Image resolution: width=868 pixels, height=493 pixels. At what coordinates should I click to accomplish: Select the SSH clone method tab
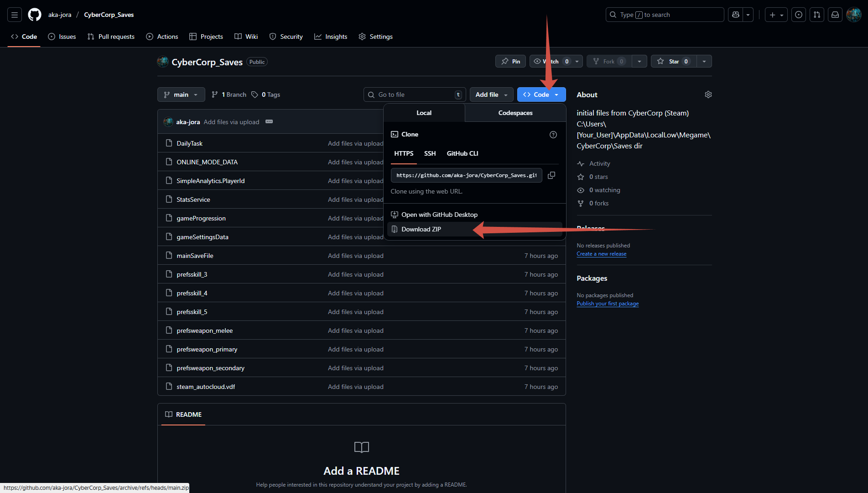(x=430, y=153)
